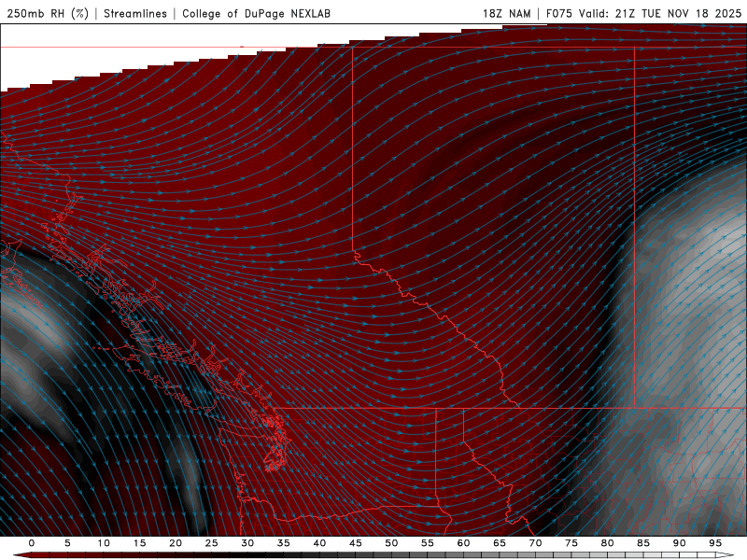Choose the "75" label on the legend
Image resolution: width=747 pixels, height=560 pixels.
[571, 543]
